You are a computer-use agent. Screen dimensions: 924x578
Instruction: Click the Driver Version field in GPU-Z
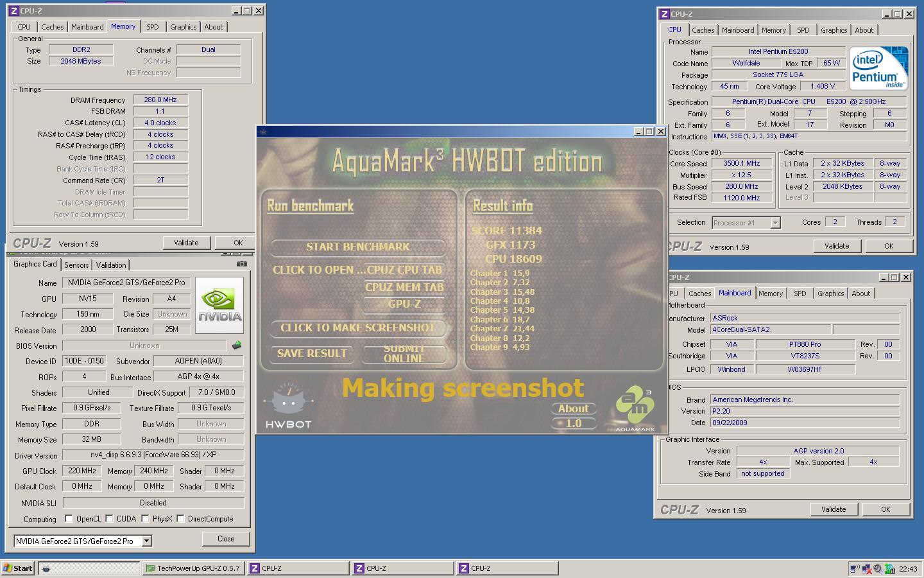153,455
